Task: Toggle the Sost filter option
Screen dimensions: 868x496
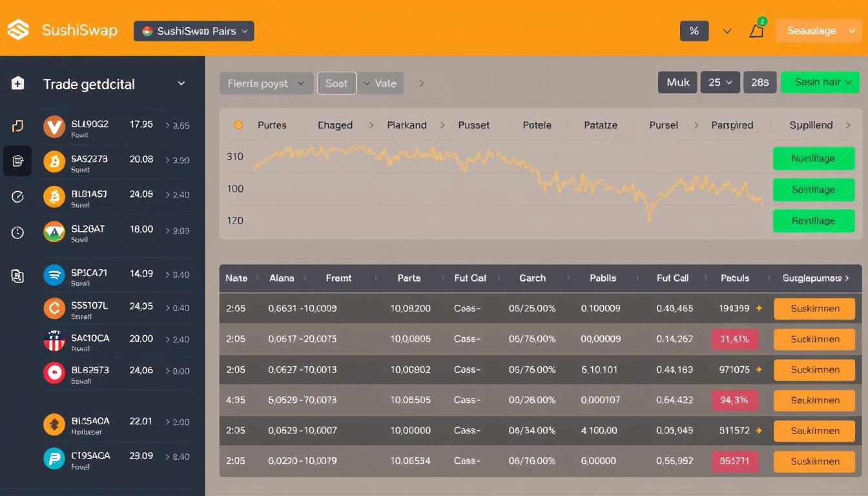Action: pyautogui.click(x=336, y=83)
